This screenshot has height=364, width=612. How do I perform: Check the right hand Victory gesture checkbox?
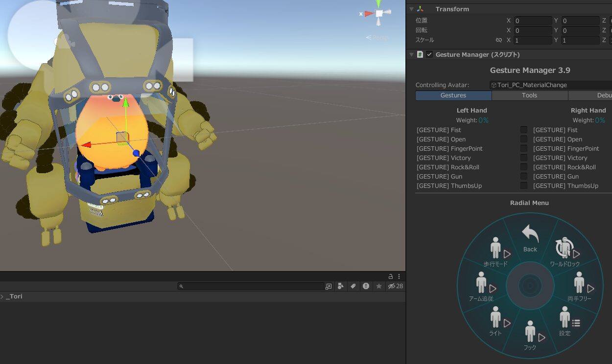point(524,158)
